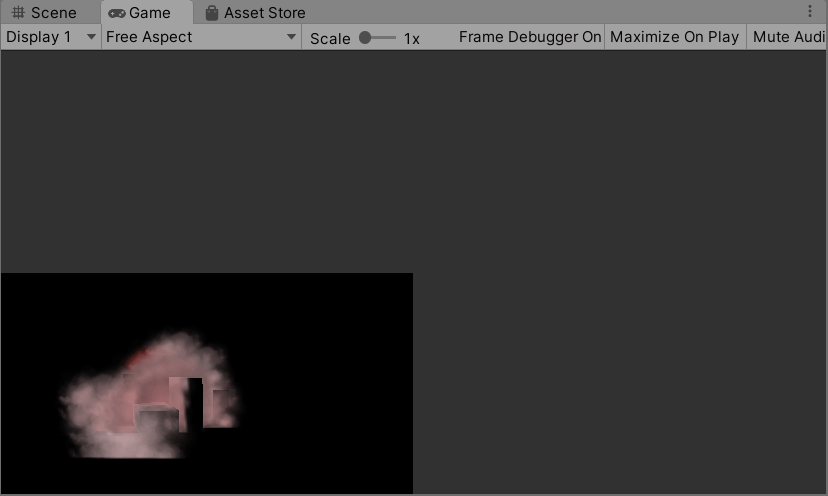Viewport: 828px width, 496px height.
Task: Open the Asset Store tab
Action: pyautogui.click(x=255, y=13)
